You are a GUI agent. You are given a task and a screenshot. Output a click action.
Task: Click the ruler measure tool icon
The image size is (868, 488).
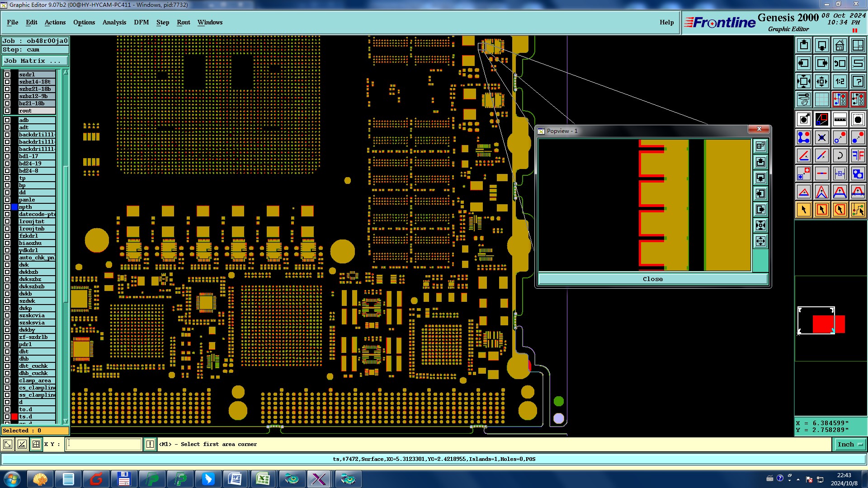[x=840, y=119]
